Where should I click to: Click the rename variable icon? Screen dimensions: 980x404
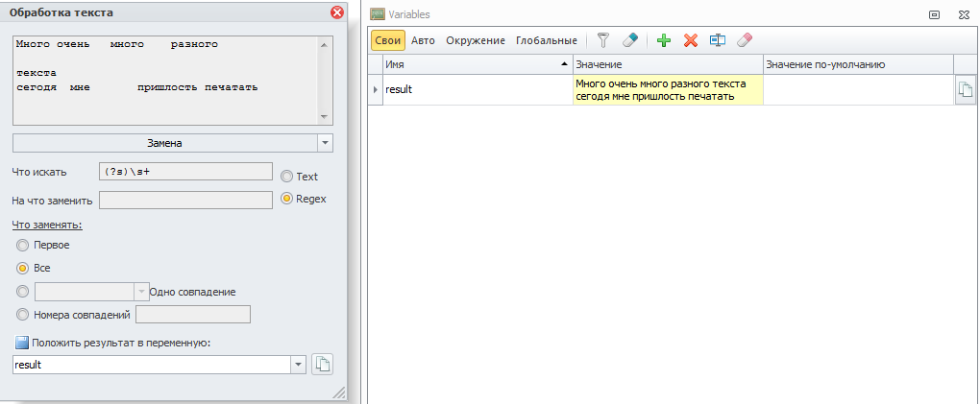(x=718, y=40)
